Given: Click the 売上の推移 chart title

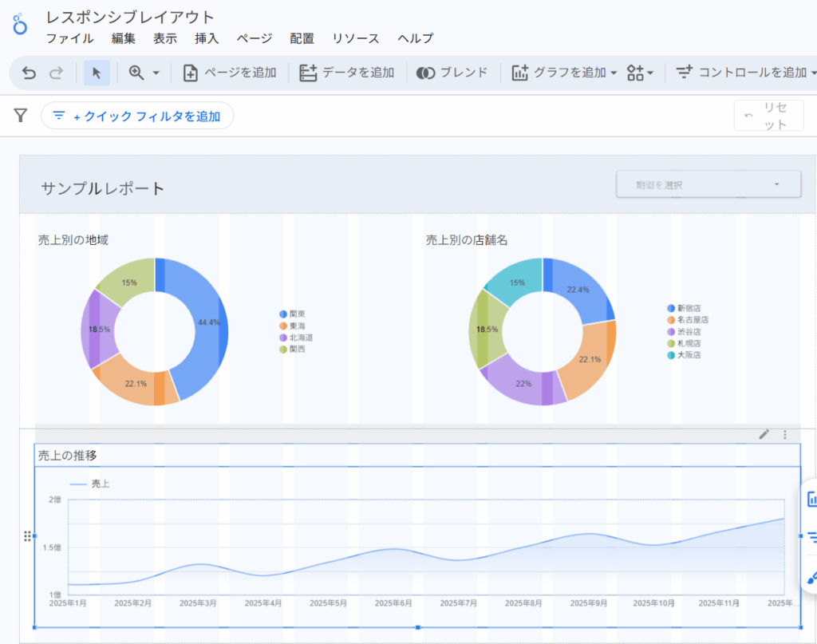Looking at the screenshot, I should click(68, 456).
